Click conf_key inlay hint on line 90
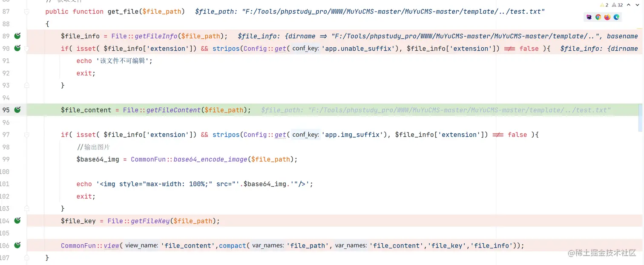The height and width of the screenshot is (265, 644). pyautogui.click(x=305, y=49)
